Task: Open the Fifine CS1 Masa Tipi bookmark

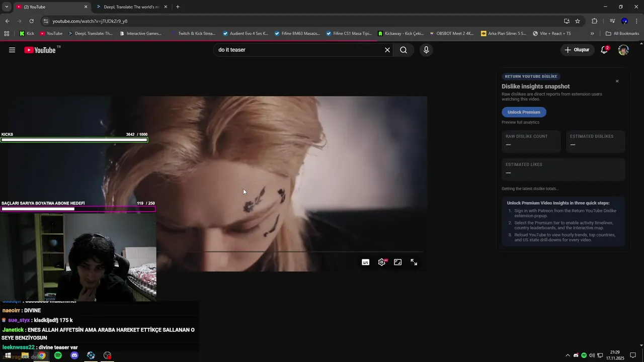Action: pyautogui.click(x=349, y=34)
